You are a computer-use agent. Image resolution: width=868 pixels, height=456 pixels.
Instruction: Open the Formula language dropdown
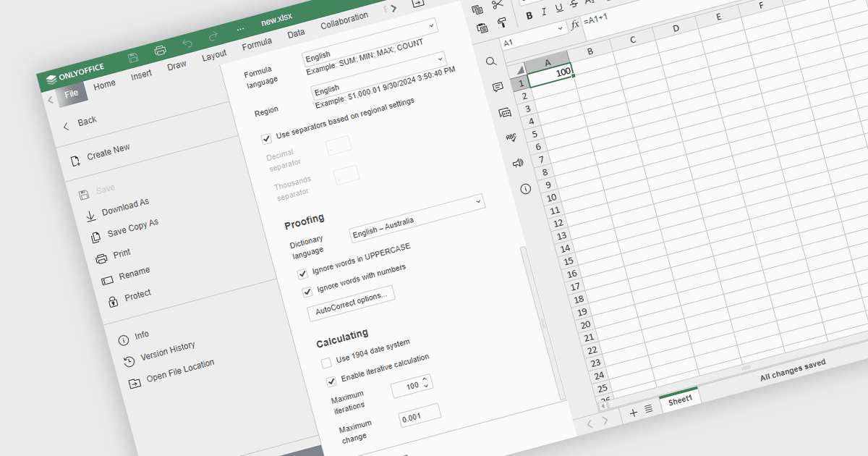370,41
